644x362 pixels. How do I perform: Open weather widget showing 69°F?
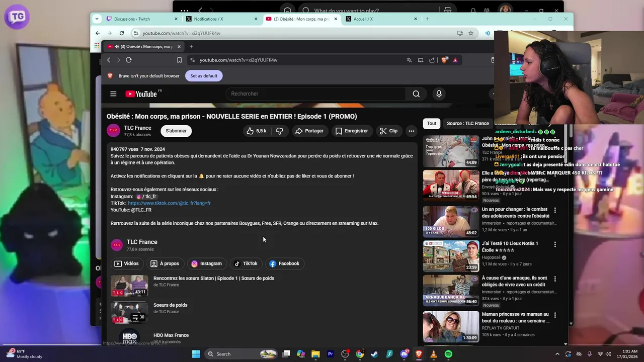[x=25, y=354]
